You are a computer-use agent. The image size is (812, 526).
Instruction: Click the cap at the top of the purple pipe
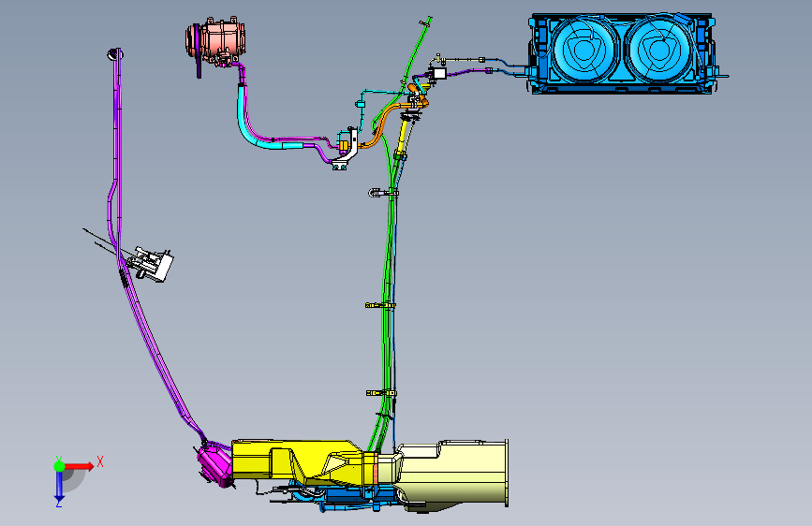coord(114,54)
